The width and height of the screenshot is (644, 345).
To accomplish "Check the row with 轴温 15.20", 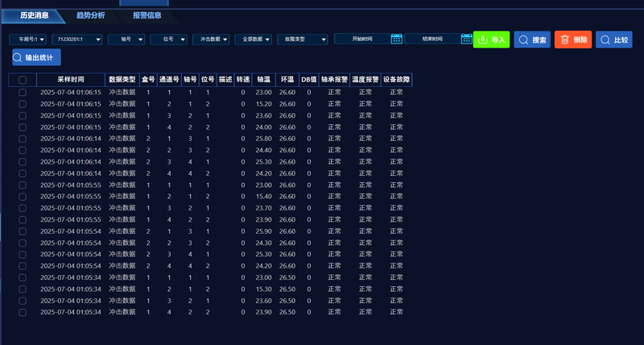I will [x=23, y=104].
